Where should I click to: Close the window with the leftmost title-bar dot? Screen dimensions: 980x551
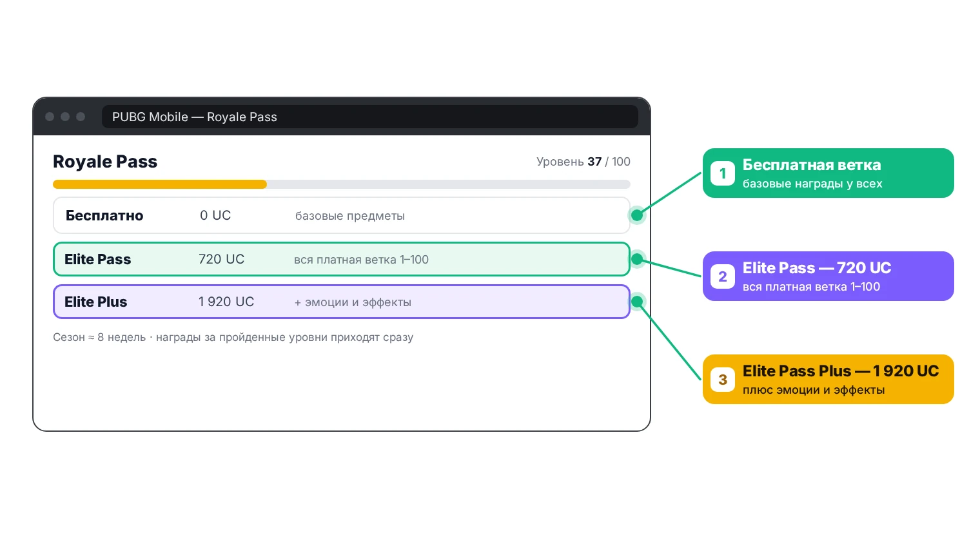[50, 117]
